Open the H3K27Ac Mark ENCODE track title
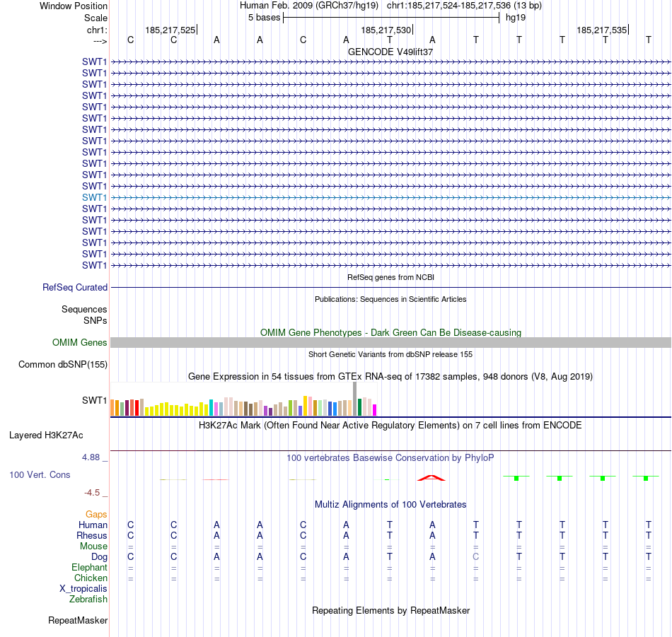The image size is (672, 637). click(x=390, y=426)
